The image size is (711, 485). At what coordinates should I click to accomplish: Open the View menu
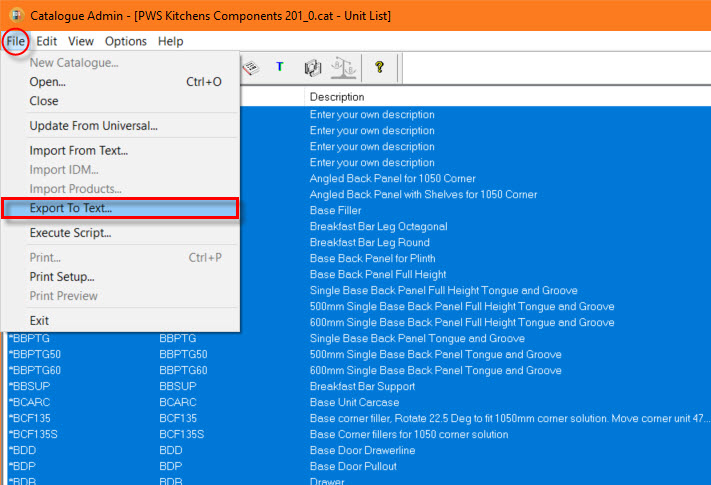click(81, 41)
